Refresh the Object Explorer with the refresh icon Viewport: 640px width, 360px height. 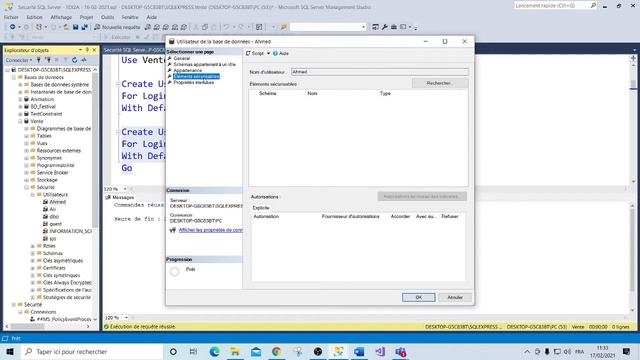74,60
